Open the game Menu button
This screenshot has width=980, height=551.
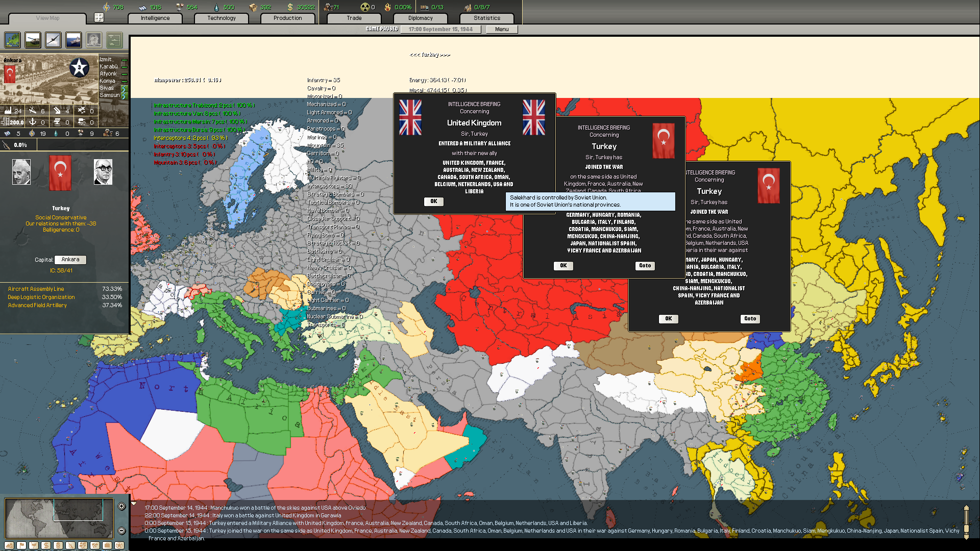coord(501,29)
